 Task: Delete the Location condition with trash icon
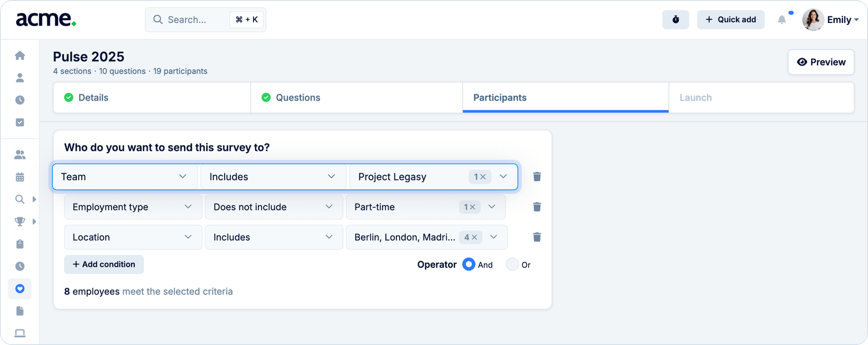pyautogui.click(x=537, y=237)
